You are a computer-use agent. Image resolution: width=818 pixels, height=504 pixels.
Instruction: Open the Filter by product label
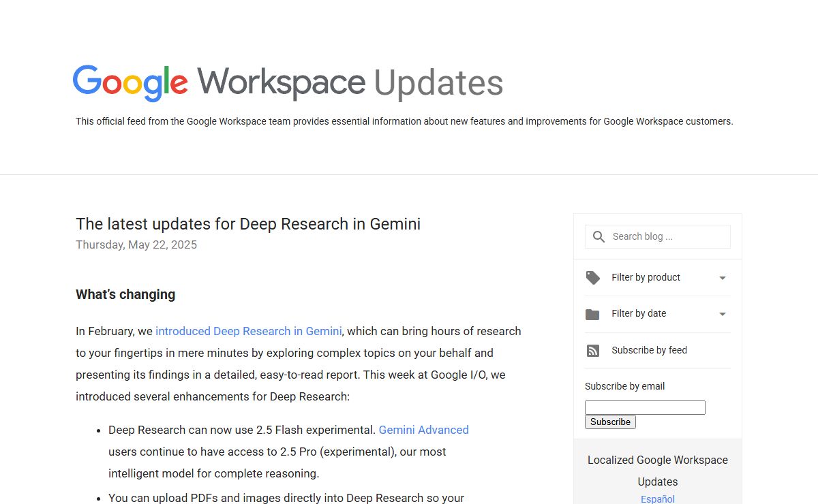tap(646, 277)
